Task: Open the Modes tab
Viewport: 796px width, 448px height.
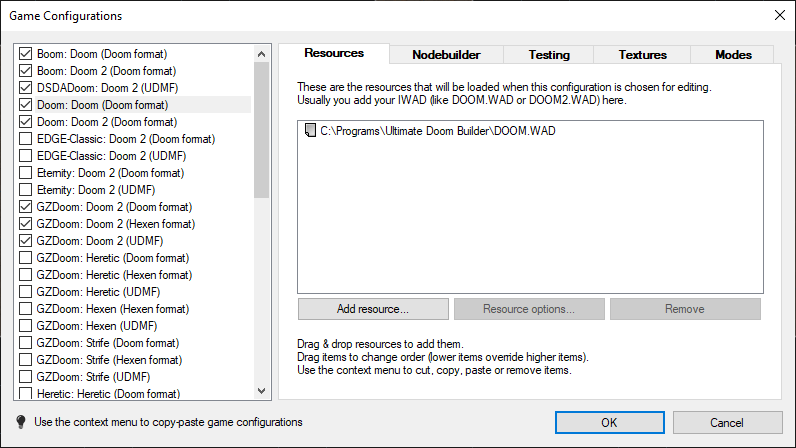Action: pos(733,54)
